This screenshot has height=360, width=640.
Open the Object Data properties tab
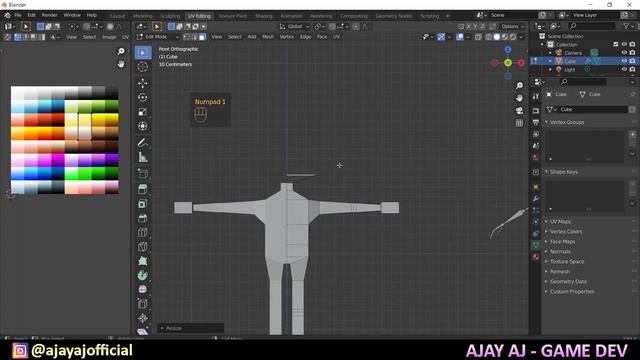tap(536, 245)
